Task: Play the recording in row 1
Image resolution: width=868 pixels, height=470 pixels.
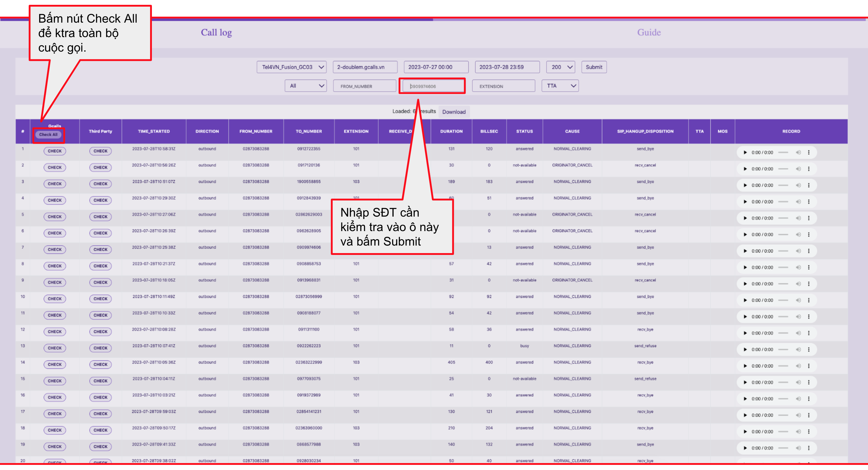Action: tap(745, 152)
